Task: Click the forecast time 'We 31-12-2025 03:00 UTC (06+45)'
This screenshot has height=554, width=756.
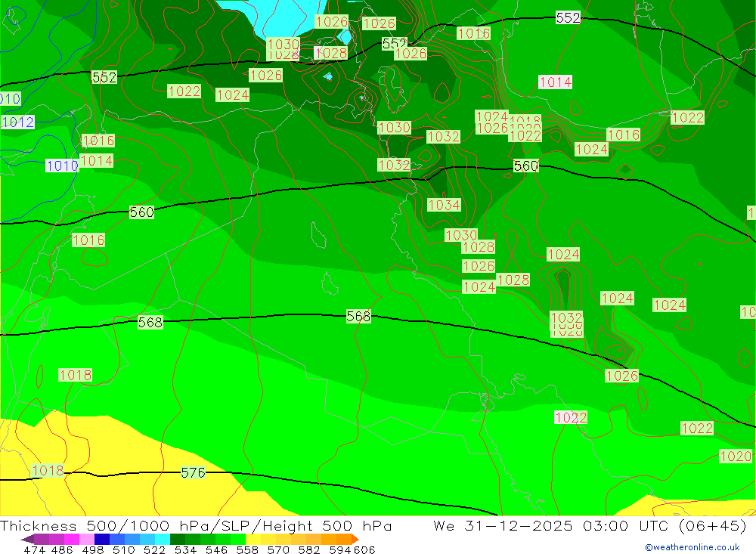Action: pos(590,525)
